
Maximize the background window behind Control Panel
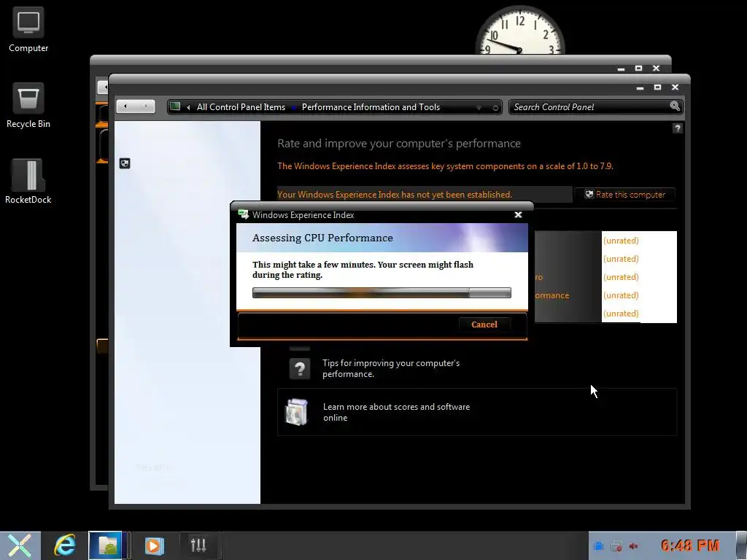638,68
